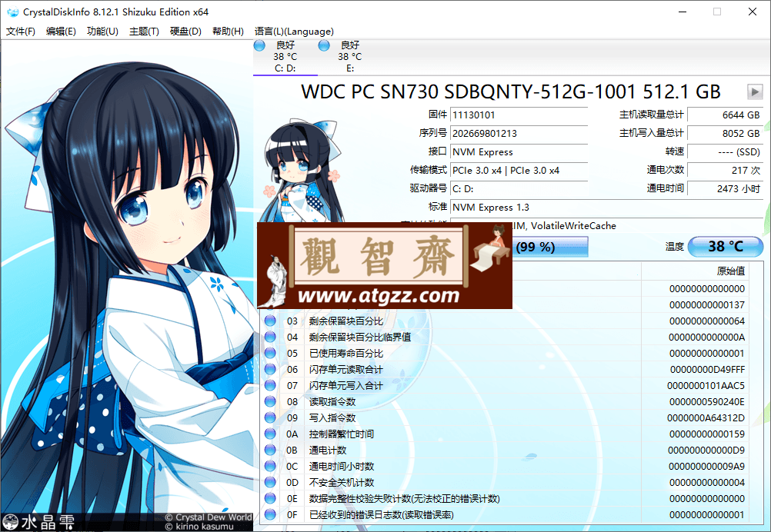Click the 原始值 column header
Screen dimensions: 771x532
click(695, 271)
